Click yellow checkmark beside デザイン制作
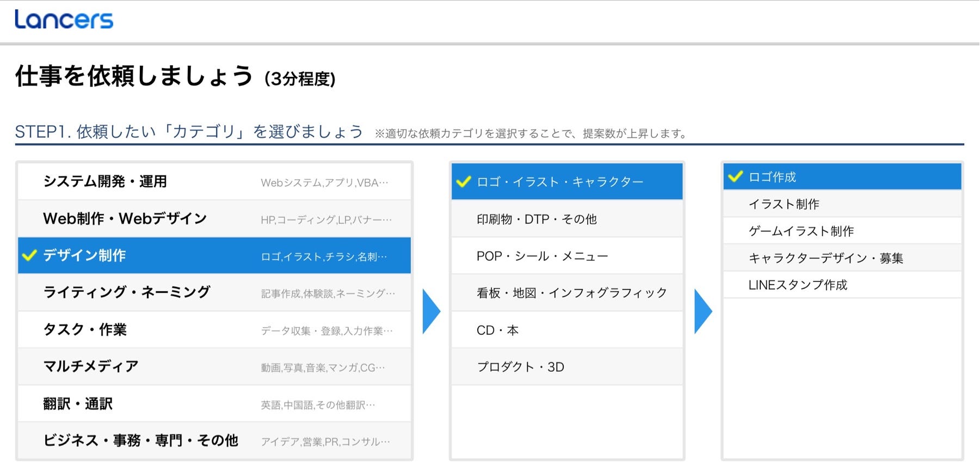The height and width of the screenshot is (472, 980). (x=29, y=255)
